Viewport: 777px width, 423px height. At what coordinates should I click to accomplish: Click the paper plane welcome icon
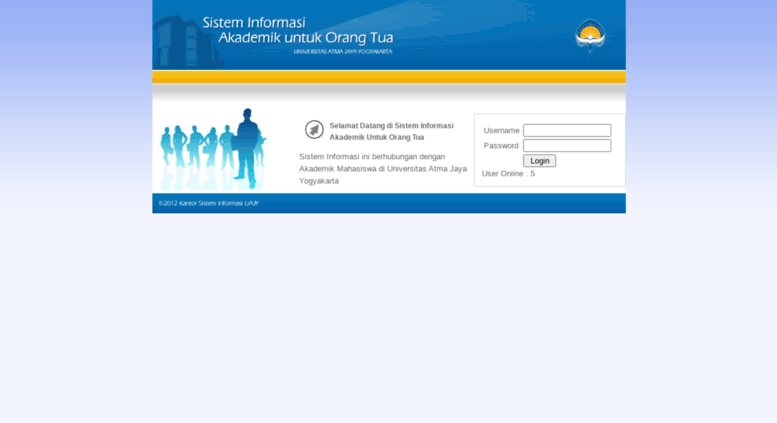coord(314,130)
